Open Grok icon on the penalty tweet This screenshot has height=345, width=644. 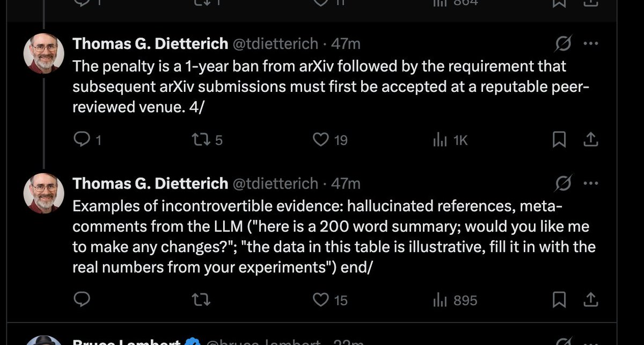pyautogui.click(x=562, y=44)
